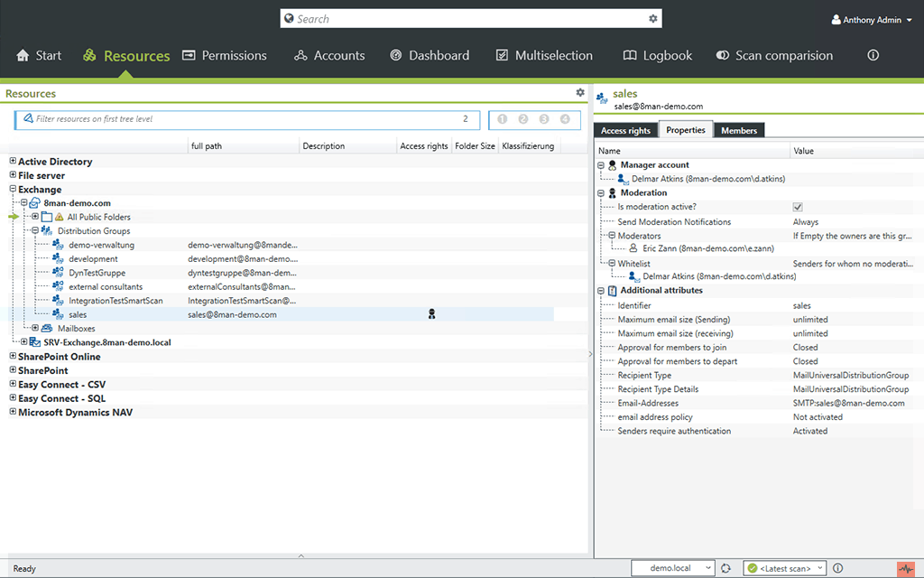Image resolution: width=924 pixels, height=578 pixels.
Task: Toggle the moderation active checkbox
Action: pyautogui.click(x=798, y=207)
